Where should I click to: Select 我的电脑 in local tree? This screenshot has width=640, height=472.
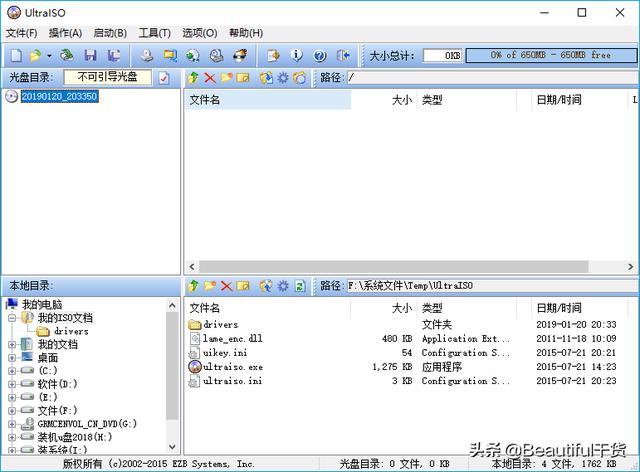(42, 305)
